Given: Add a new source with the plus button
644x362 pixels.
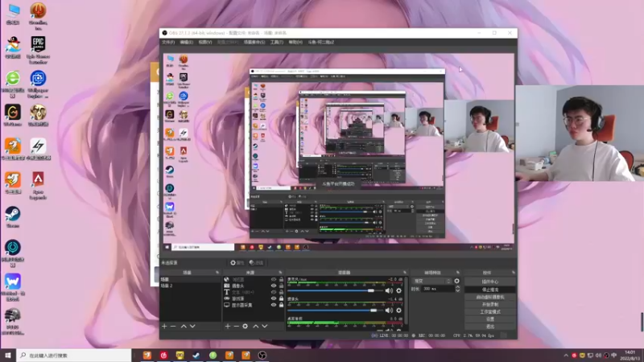Looking at the screenshot, I should click(228, 327).
